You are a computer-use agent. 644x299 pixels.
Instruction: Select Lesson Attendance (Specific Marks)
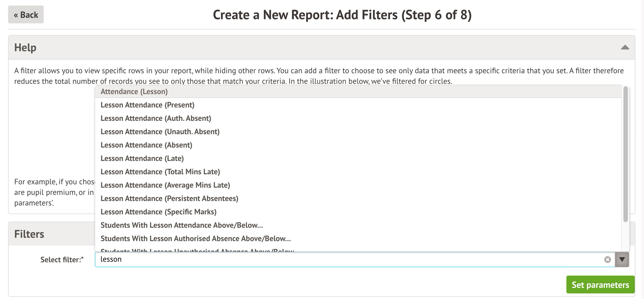tap(158, 212)
